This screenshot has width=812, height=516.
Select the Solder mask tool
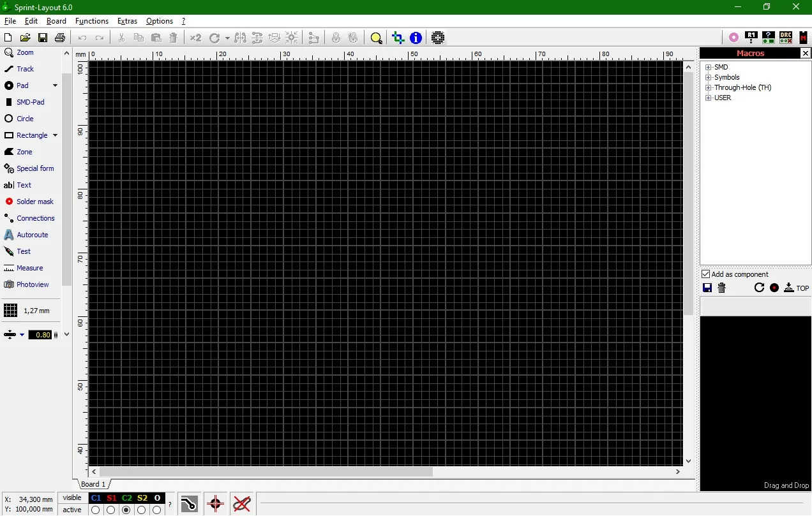coord(29,202)
